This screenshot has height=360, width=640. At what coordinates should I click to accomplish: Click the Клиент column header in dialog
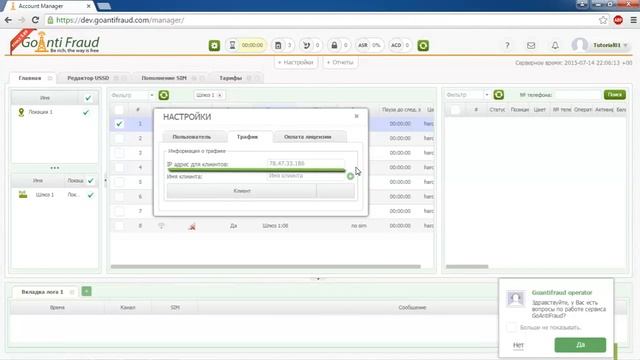[x=242, y=191]
